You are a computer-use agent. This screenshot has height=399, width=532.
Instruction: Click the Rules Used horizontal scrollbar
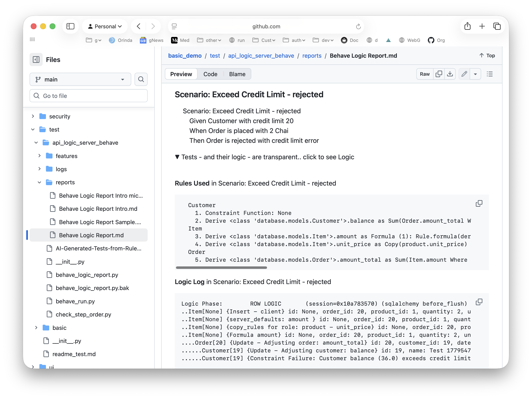[x=221, y=268]
